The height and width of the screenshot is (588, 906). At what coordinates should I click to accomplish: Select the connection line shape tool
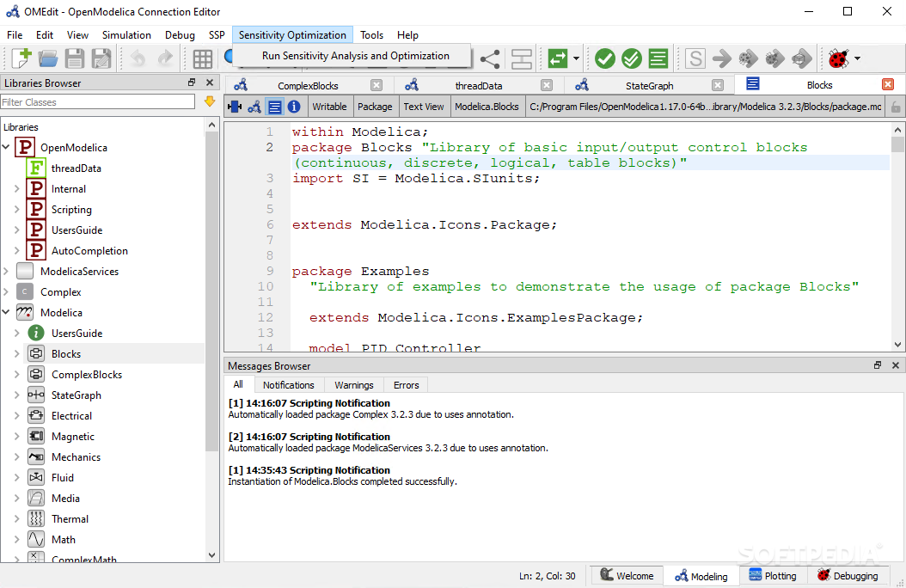[x=490, y=58]
